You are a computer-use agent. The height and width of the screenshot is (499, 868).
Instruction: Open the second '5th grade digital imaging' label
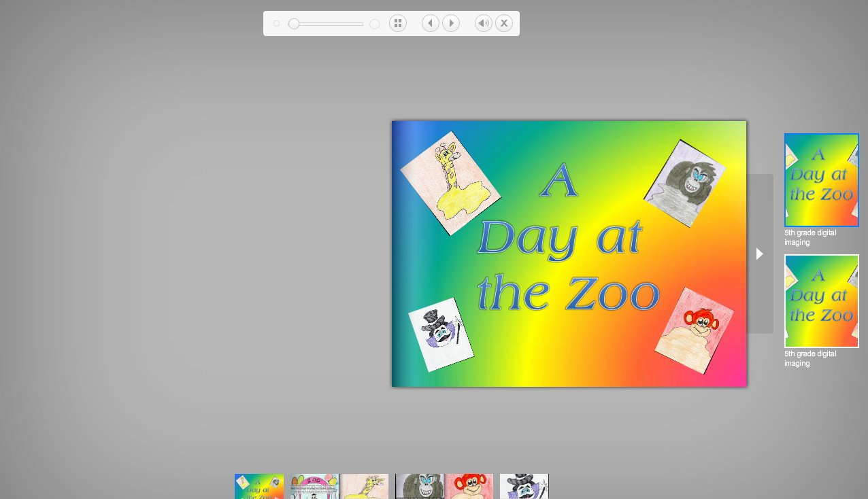pos(810,358)
